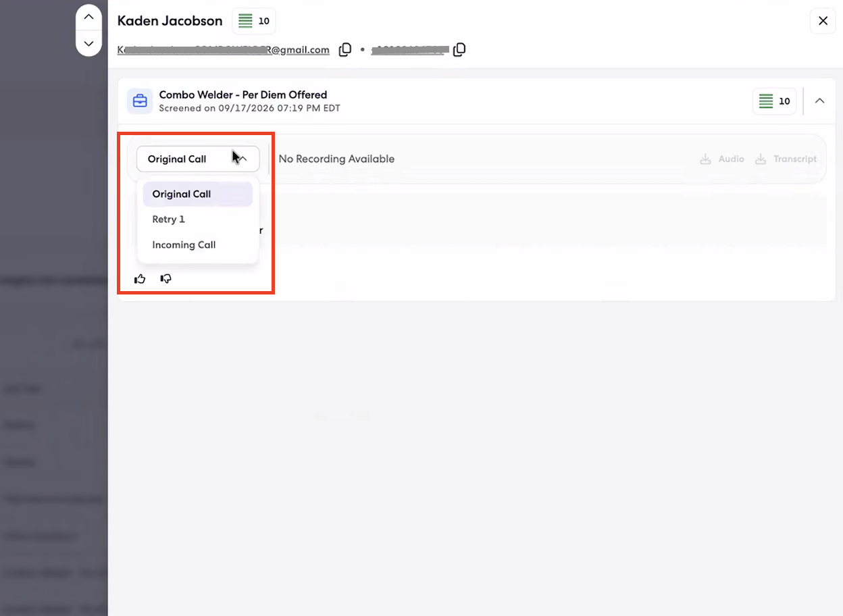Open the candidate's gmail.com email link
The image size is (843, 616).
point(224,50)
